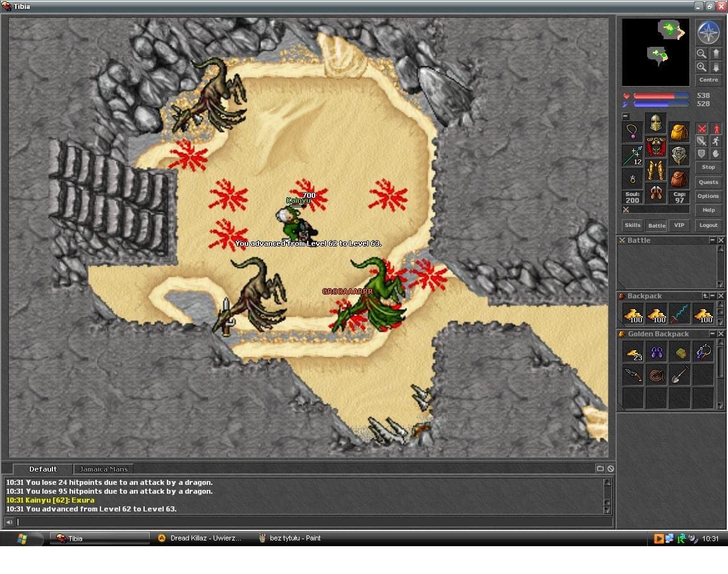This screenshot has height=574, width=728.
Task: Minimize the Backpack container
Action: 713,296
